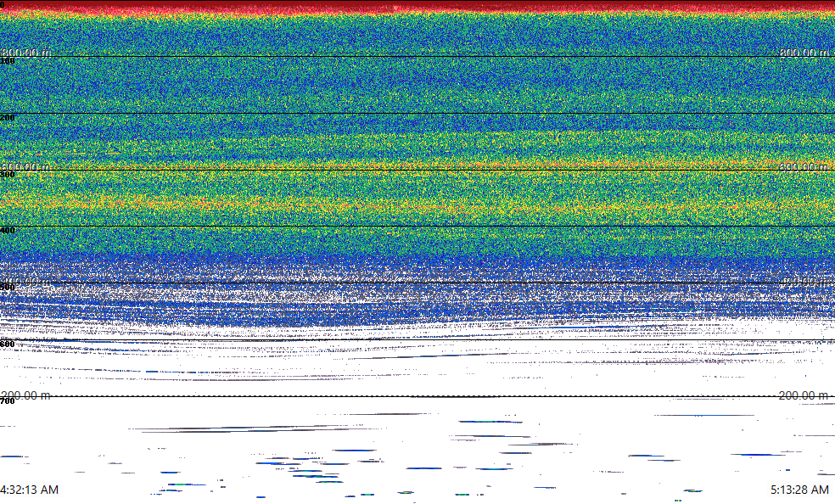The width and height of the screenshot is (835, 504).
Task: Click the 600.00 m label beside depth 300
Action: (x=25, y=166)
